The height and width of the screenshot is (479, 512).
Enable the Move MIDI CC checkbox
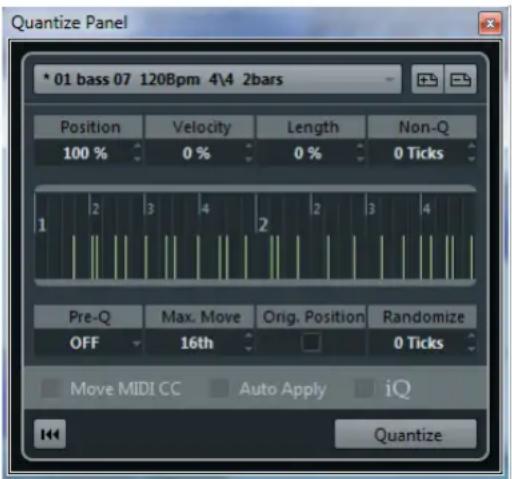[51, 389]
